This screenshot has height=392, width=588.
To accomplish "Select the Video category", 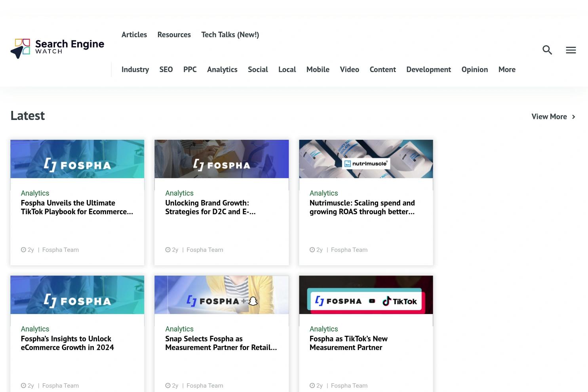I will pos(349,69).
